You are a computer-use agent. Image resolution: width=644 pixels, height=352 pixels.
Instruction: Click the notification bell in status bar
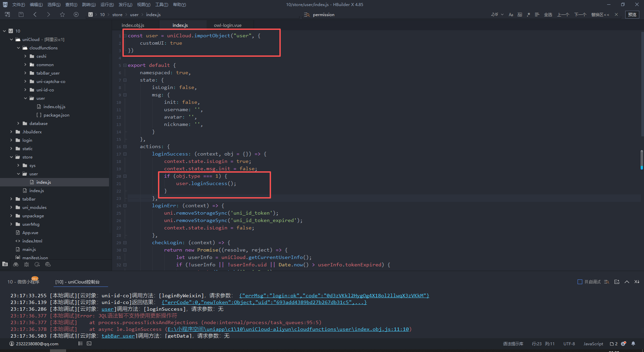[x=633, y=344]
